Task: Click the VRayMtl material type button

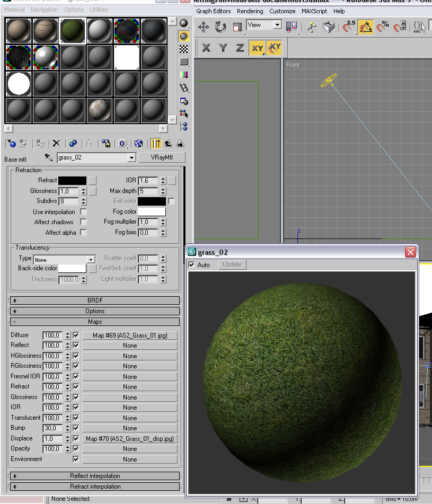Action: click(162, 157)
